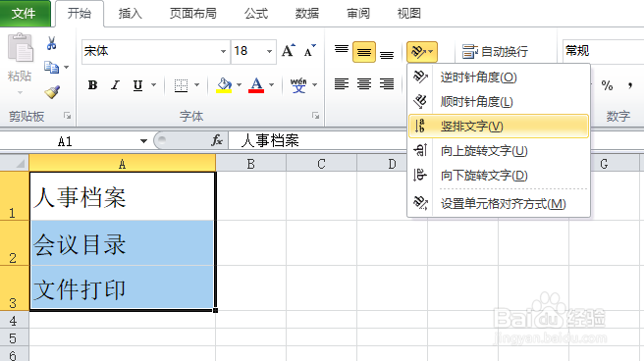The image size is (644, 361).
Task: Open the font name 宋体 dropdown
Action: (x=224, y=51)
